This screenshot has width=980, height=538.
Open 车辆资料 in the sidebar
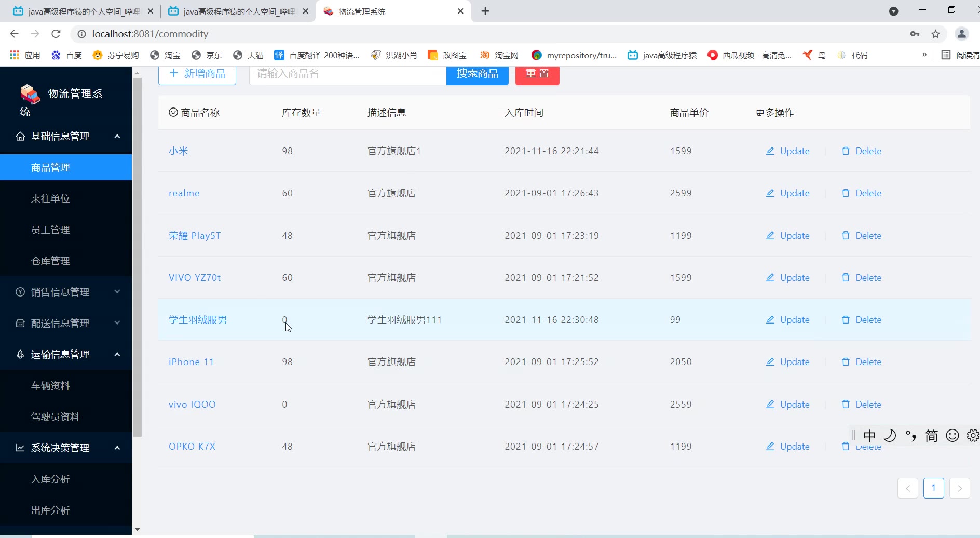tap(66, 385)
